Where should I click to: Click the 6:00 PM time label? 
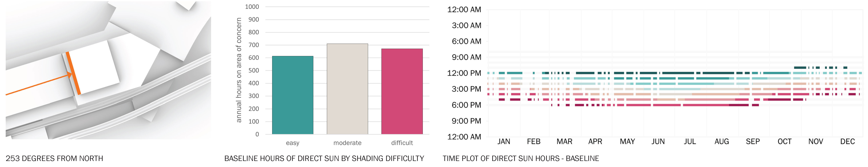(466, 105)
